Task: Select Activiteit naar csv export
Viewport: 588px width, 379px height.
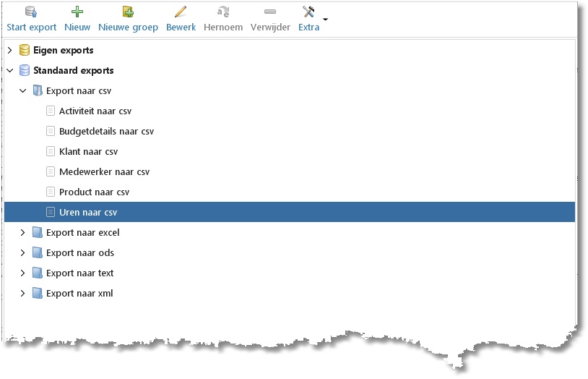Action: (x=95, y=111)
